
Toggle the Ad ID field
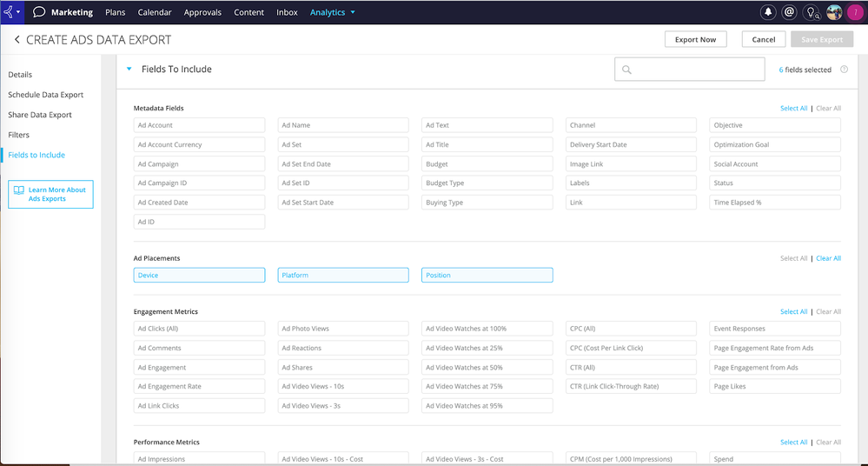pyautogui.click(x=199, y=222)
